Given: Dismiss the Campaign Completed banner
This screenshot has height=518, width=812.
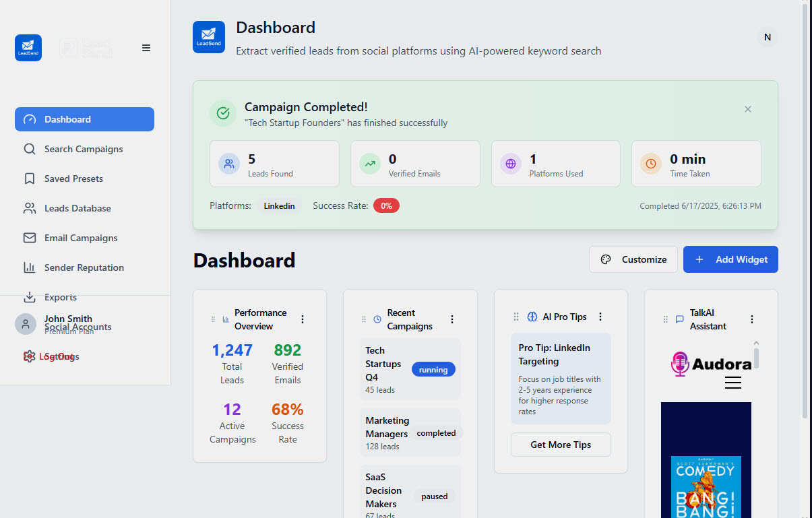Looking at the screenshot, I should point(748,109).
